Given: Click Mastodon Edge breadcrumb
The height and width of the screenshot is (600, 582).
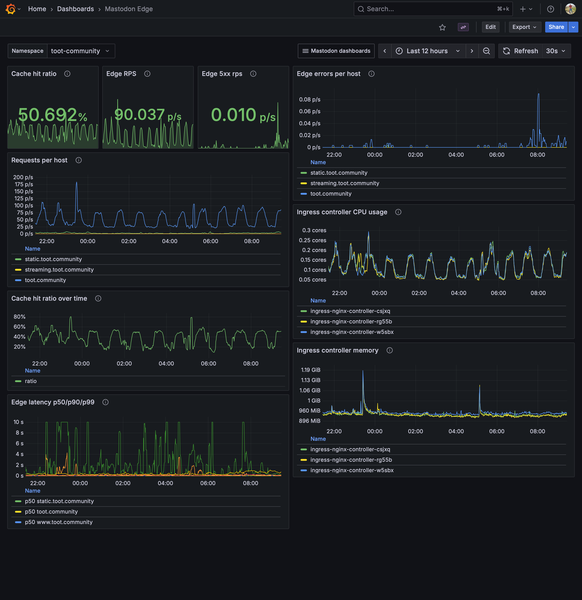Looking at the screenshot, I should (x=129, y=9).
